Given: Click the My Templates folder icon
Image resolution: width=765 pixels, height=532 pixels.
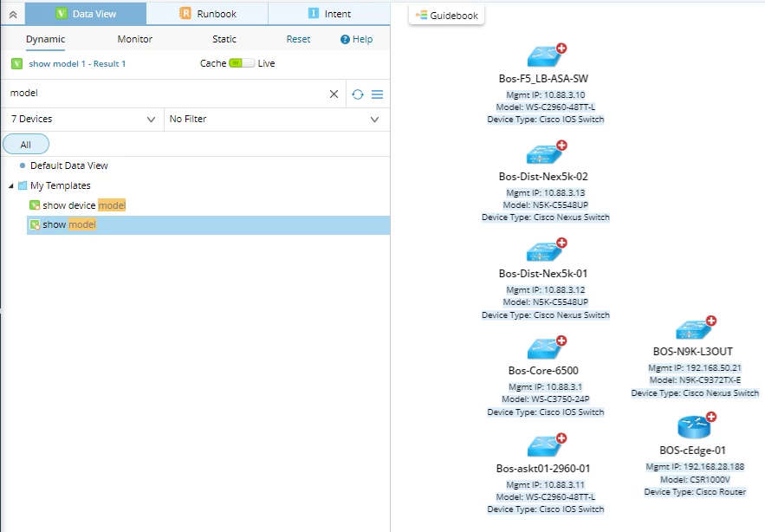Looking at the screenshot, I should click(23, 185).
